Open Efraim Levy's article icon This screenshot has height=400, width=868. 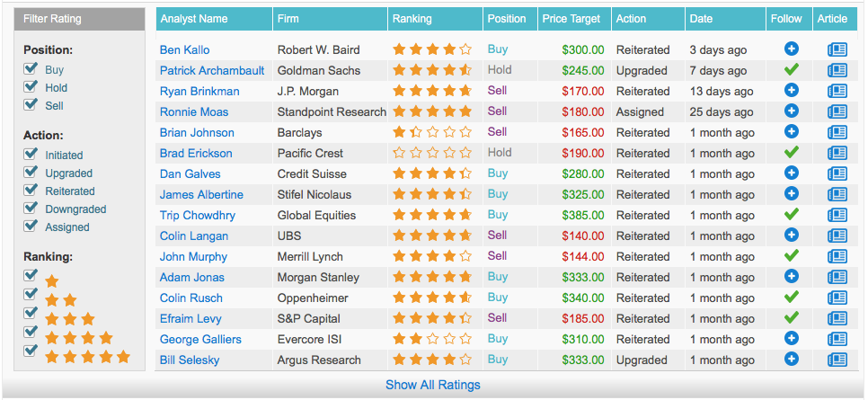click(x=837, y=318)
